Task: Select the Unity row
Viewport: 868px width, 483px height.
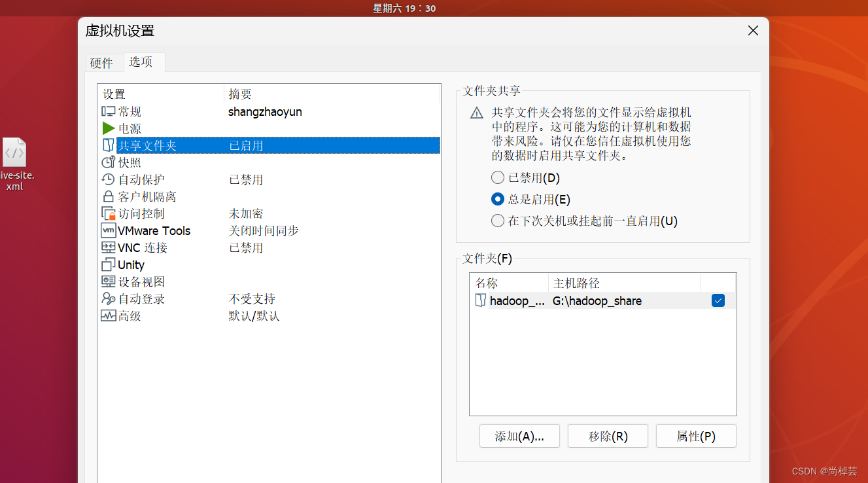Action: 269,265
